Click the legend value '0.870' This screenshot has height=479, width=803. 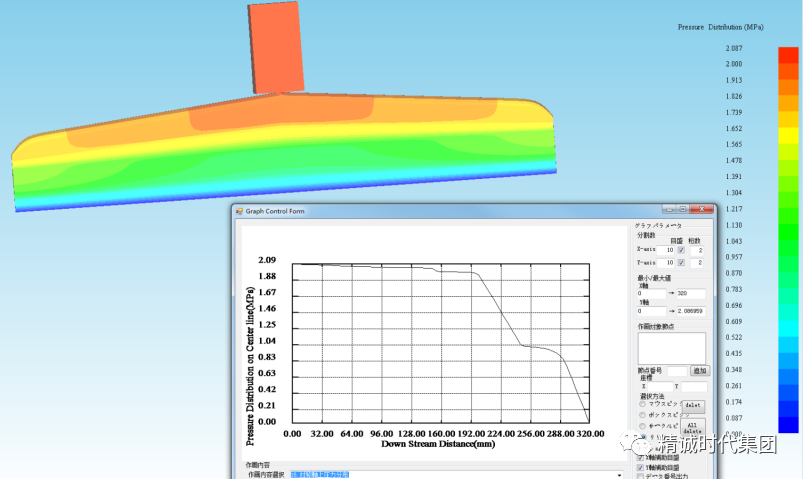733,273
